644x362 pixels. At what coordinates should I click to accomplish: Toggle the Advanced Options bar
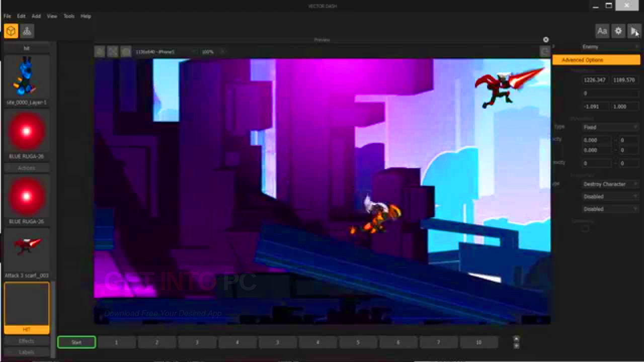596,60
